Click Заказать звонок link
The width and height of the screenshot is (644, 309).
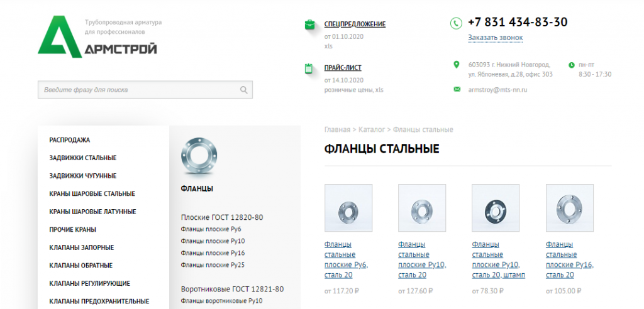(495, 38)
